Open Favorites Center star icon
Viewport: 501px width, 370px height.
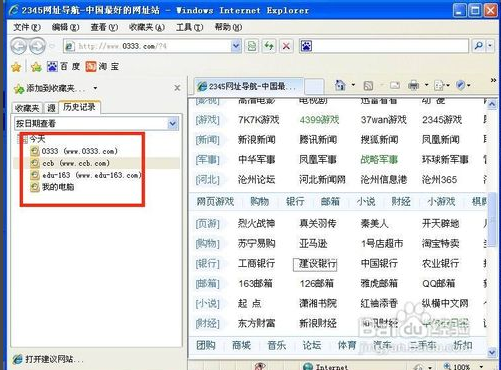point(16,67)
